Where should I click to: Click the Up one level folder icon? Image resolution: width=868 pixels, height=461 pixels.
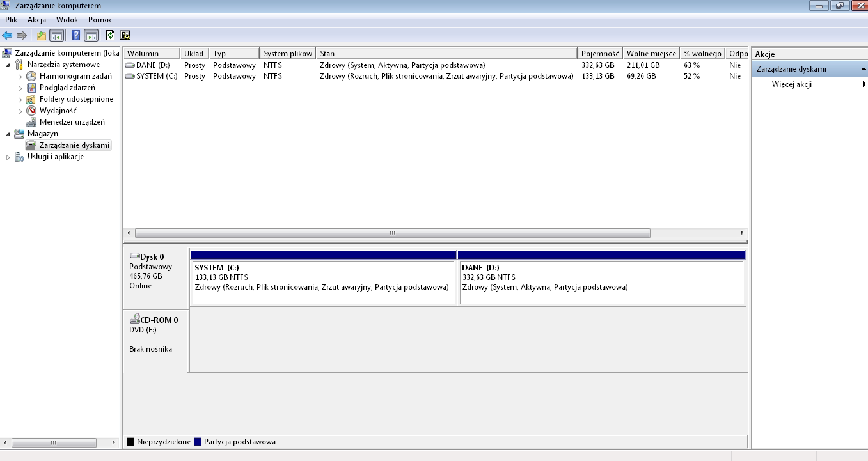[42, 35]
